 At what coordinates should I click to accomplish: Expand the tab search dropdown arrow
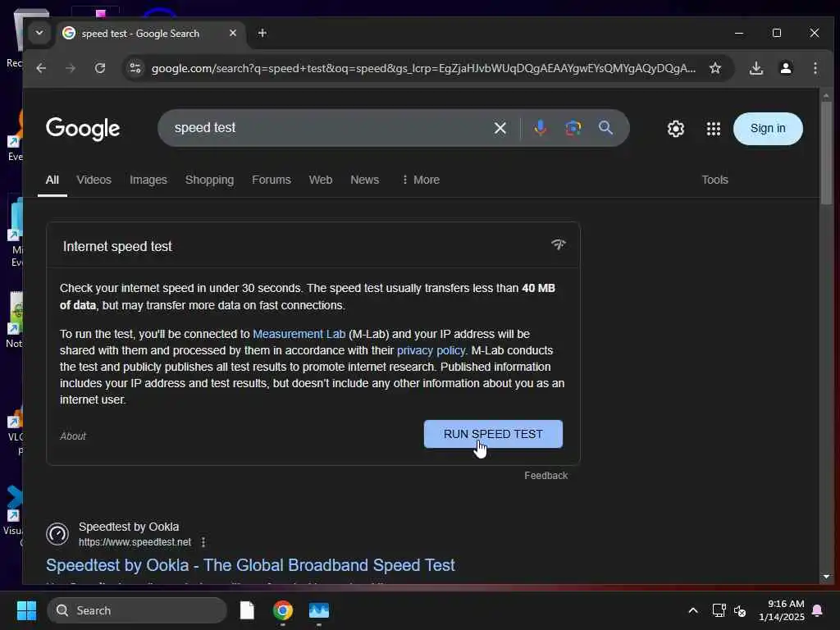point(39,33)
